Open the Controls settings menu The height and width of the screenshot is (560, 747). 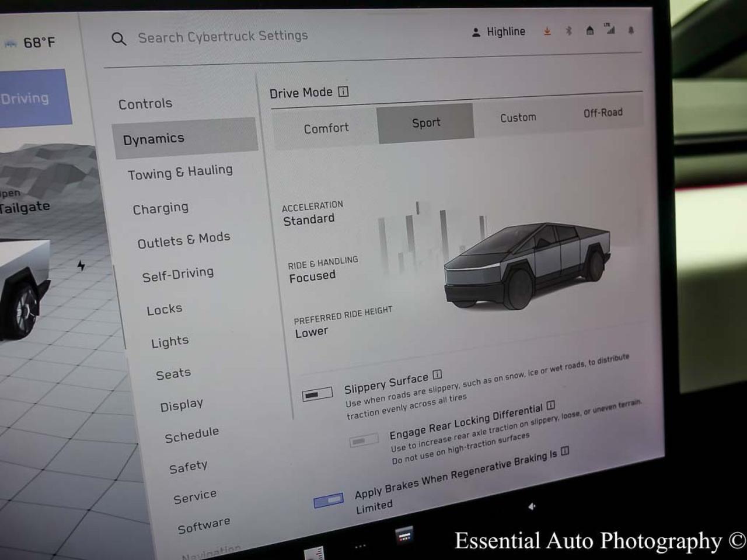coord(145,104)
